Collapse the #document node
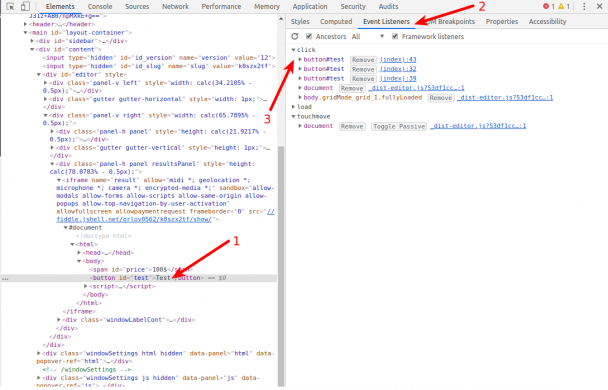Screen dimensions: 608x390 tap(66, 228)
